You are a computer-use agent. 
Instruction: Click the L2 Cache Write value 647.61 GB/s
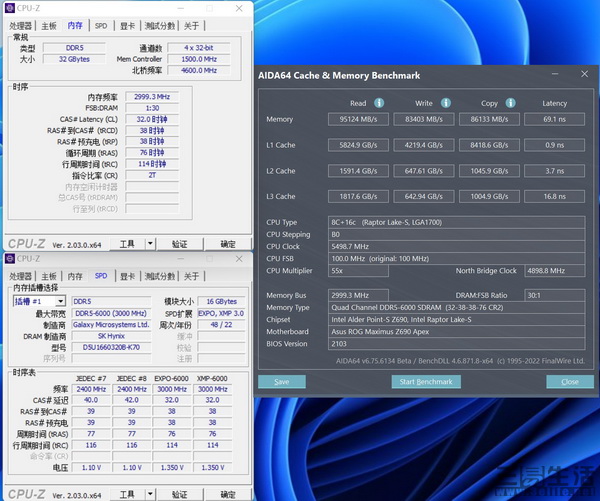click(x=424, y=171)
